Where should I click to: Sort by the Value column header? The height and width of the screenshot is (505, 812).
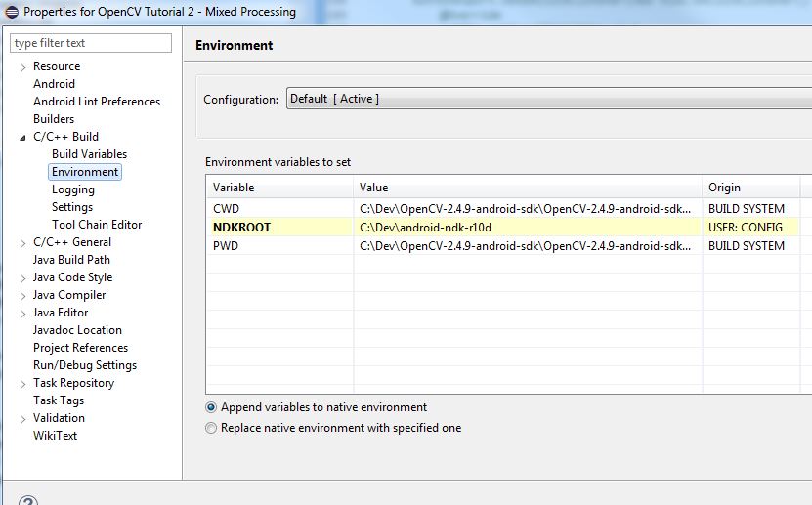pos(528,188)
